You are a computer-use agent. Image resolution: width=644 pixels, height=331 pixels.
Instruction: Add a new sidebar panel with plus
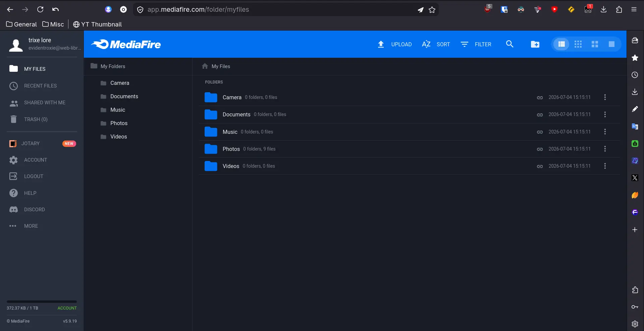[x=635, y=230]
